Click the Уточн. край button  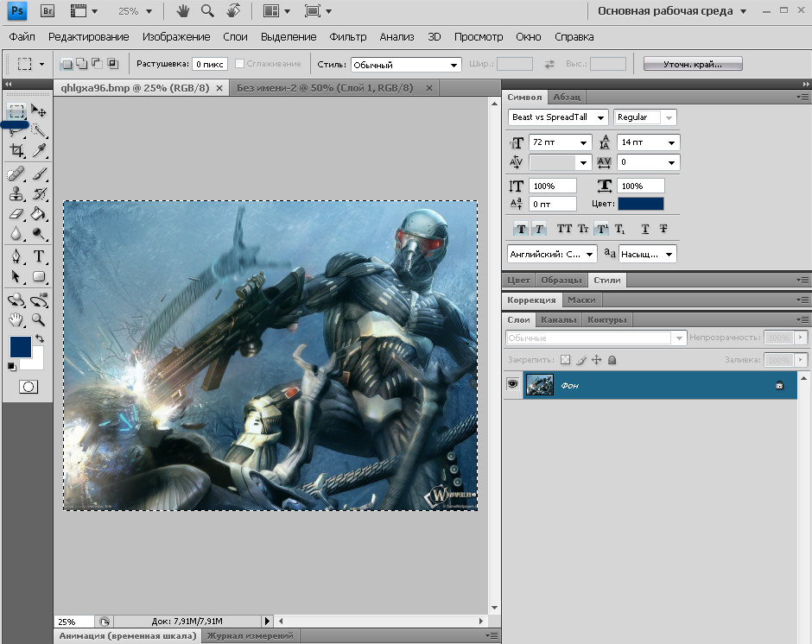692,65
